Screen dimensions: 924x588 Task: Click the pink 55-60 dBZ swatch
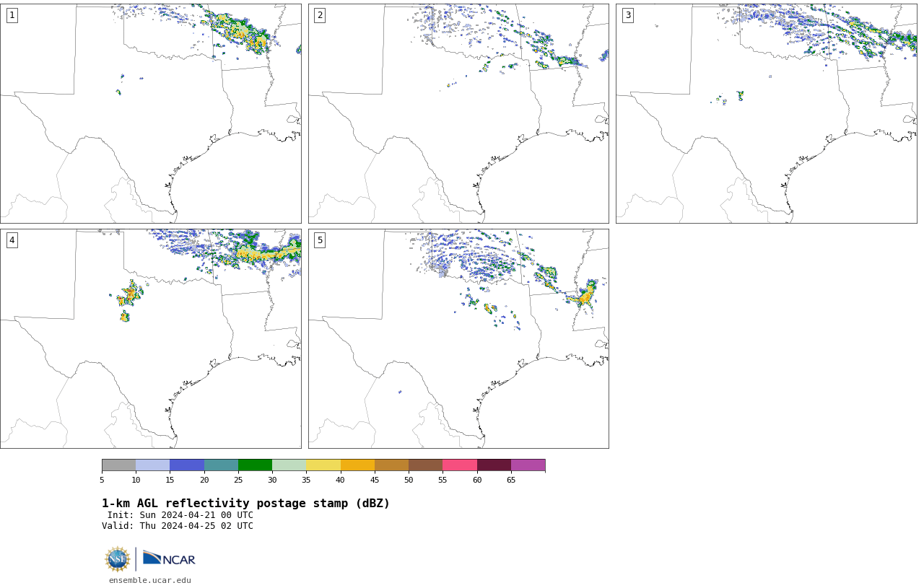[x=460, y=465]
